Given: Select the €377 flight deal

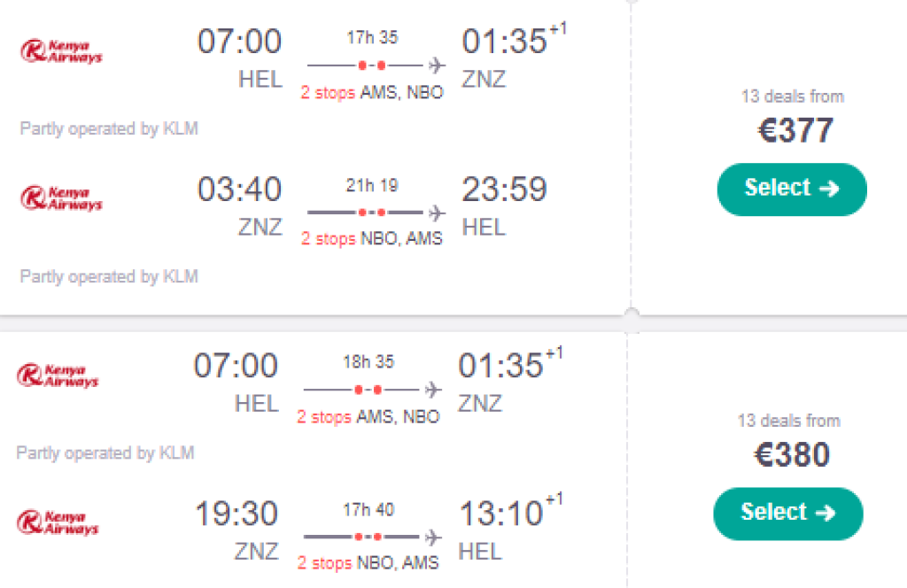Looking at the screenshot, I should 792,189.
